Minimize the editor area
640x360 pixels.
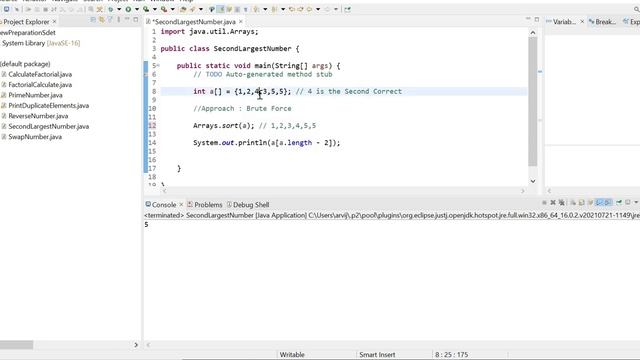pyautogui.click(x=528, y=19)
